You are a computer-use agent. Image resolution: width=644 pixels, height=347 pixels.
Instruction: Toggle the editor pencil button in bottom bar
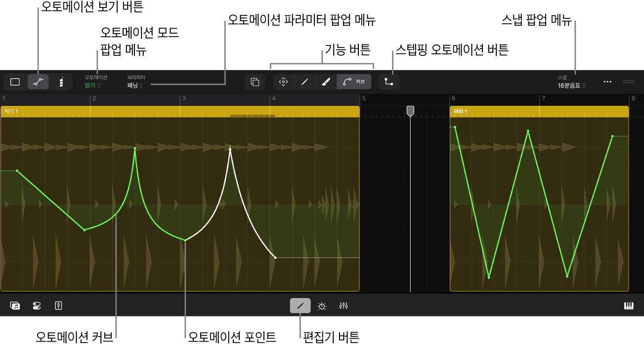(300, 306)
